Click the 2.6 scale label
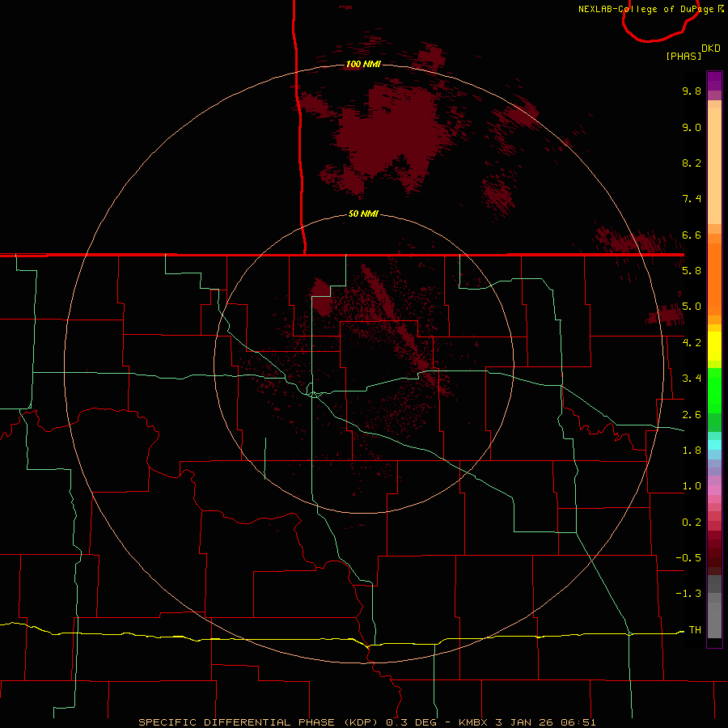728x728 pixels. pyautogui.click(x=692, y=415)
